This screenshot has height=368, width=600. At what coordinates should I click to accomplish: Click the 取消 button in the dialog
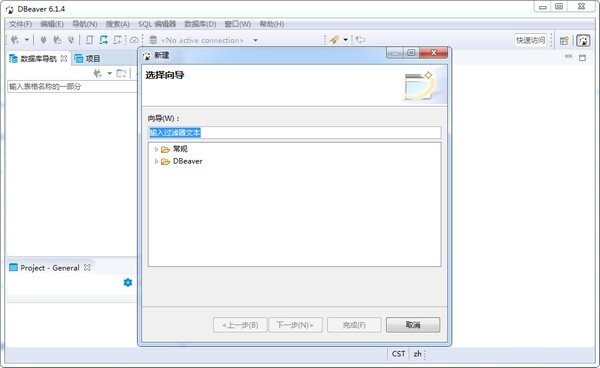(413, 325)
